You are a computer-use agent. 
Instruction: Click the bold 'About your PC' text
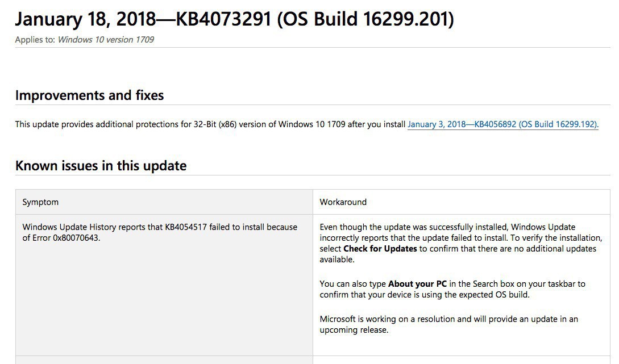(418, 283)
